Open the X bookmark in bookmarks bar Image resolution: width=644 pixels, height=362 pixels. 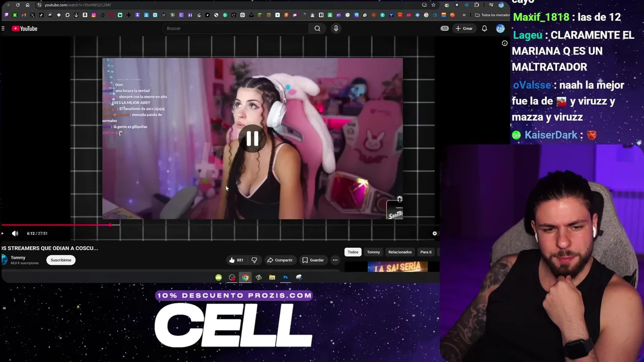(32, 15)
